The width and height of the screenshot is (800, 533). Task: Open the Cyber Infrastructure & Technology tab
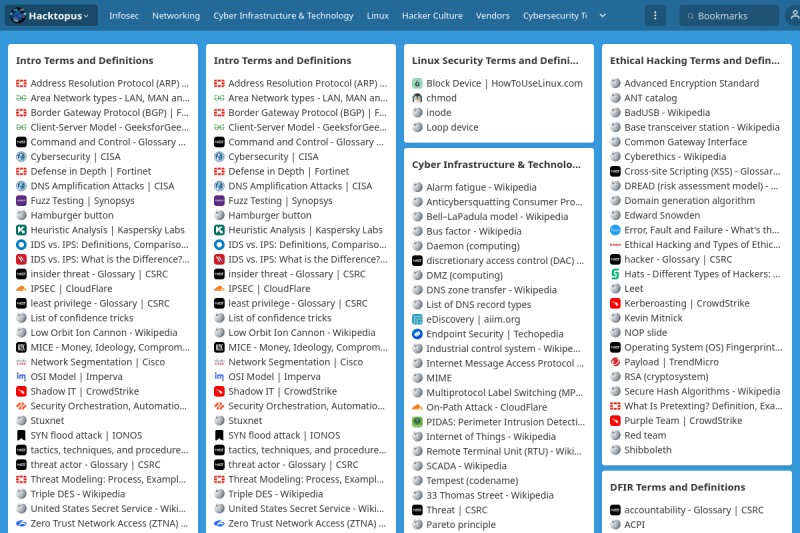click(x=283, y=16)
